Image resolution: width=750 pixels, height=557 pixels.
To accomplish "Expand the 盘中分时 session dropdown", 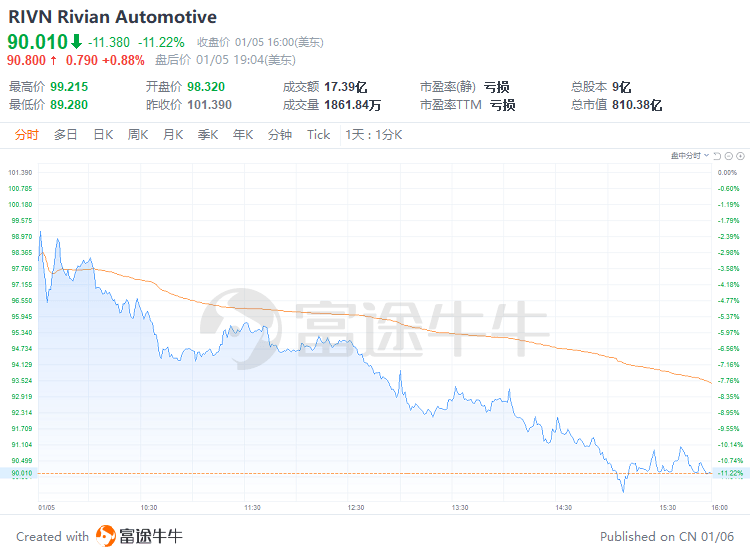I will (x=690, y=156).
